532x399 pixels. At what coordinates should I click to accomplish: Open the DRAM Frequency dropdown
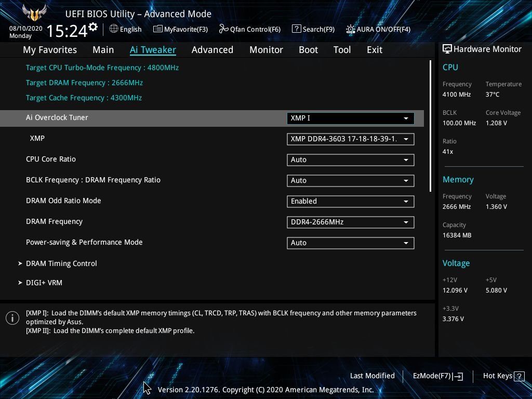(x=351, y=222)
